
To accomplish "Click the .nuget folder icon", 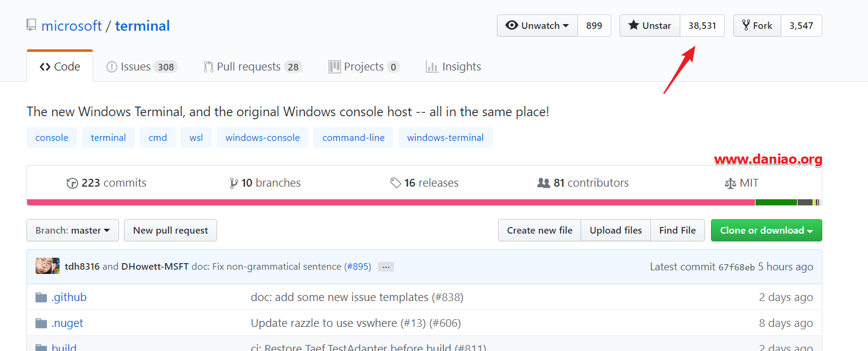I will (41, 323).
